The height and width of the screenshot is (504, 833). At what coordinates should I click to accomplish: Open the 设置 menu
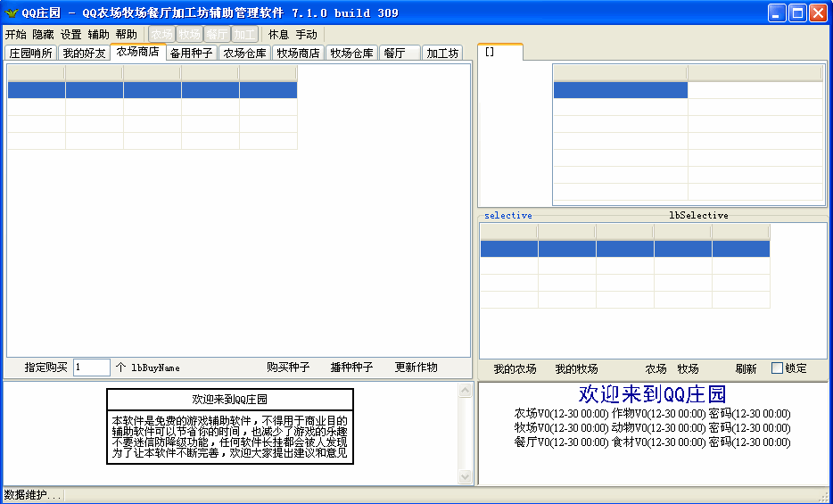click(x=70, y=35)
